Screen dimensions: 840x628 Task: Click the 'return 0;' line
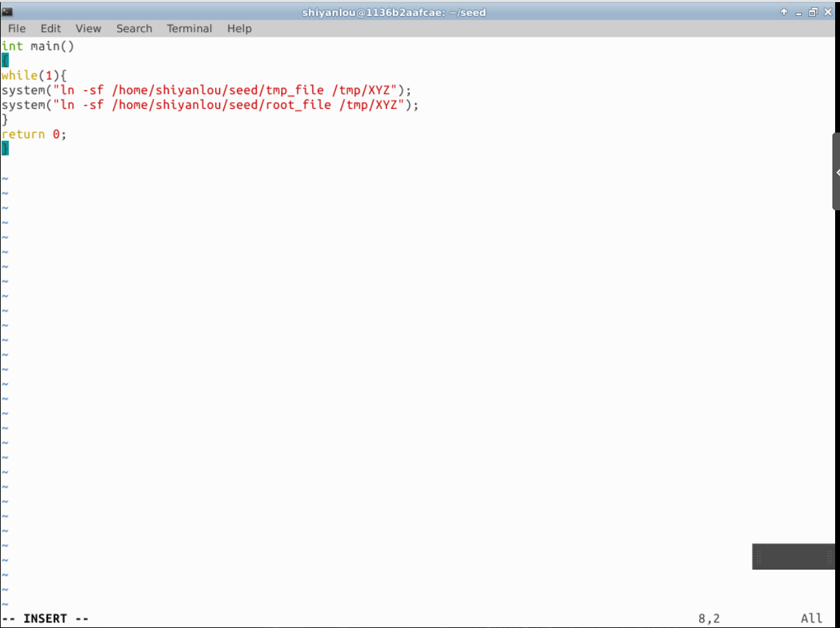34,134
